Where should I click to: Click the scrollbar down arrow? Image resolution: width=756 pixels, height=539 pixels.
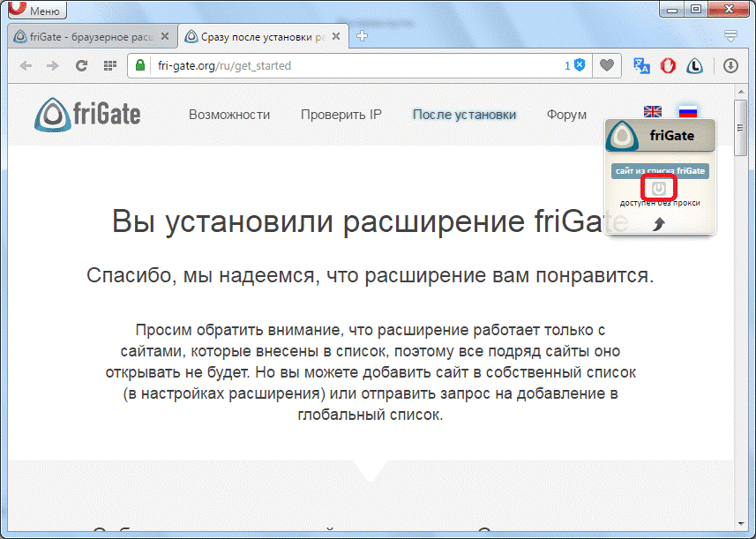coord(741,524)
